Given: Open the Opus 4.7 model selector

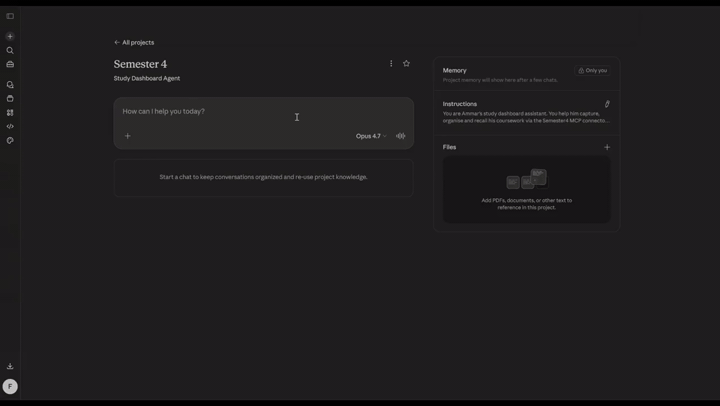Looking at the screenshot, I should point(371,136).
